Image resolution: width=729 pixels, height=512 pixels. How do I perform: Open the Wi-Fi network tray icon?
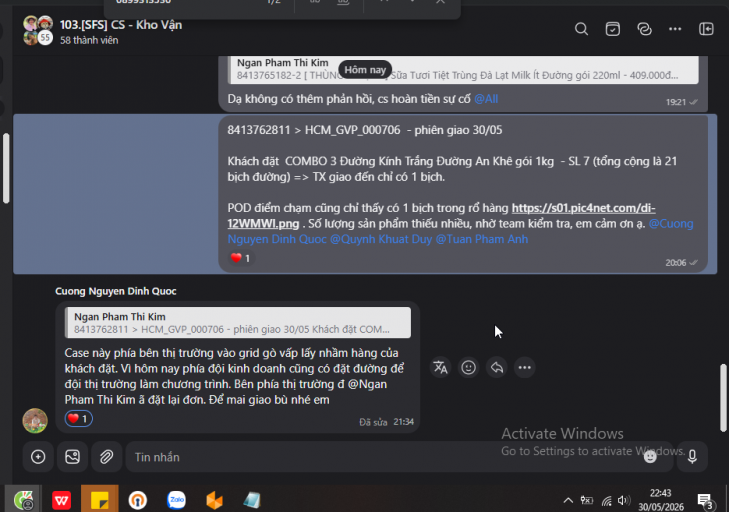(606, 500)
